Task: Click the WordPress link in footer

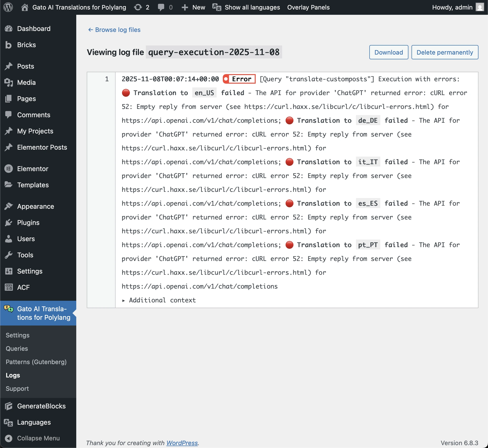Action: [x=182, y=443]
